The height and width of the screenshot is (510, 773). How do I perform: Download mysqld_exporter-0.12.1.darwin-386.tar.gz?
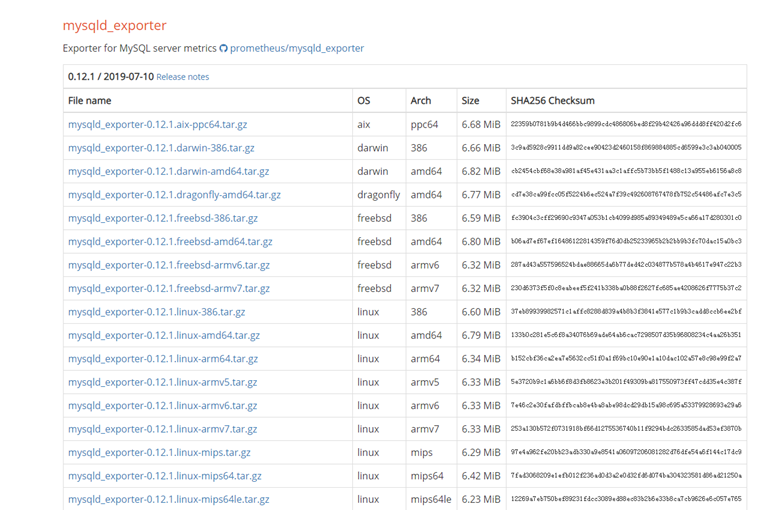tap(161, 148)
